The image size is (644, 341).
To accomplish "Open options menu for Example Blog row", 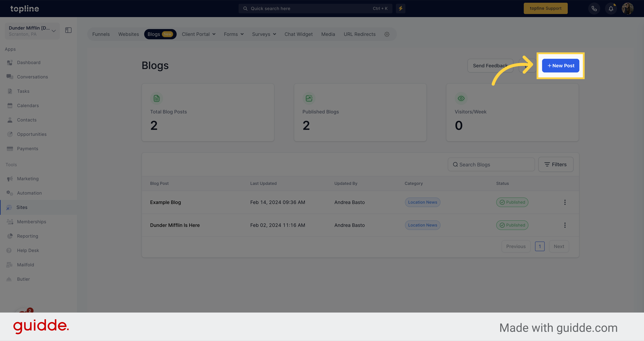I will point(565,202).
